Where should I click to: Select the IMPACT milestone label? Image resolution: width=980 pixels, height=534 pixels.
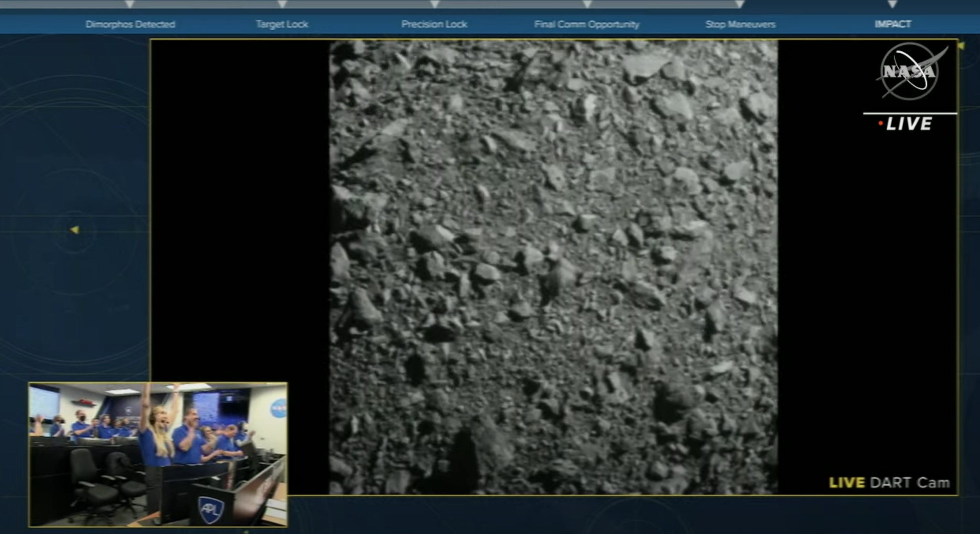click(x=893, y=24)
